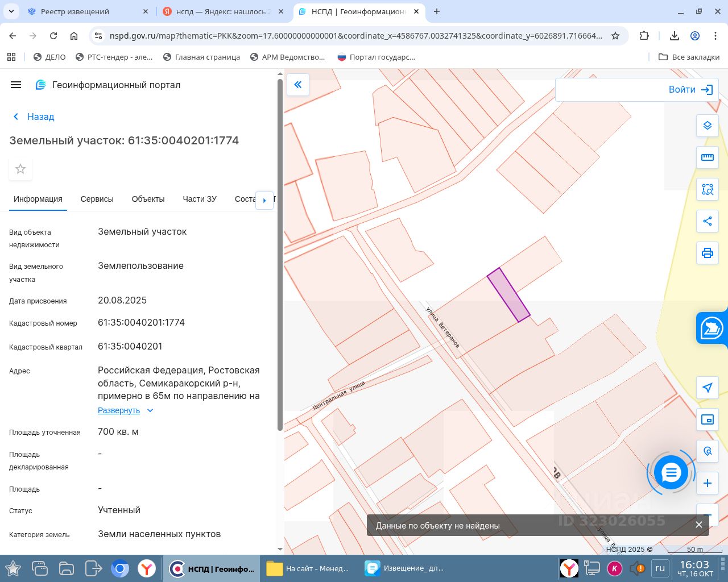Switch to the Объекты tab
The height and width of the screenshot is (582, 728).
click(148, 199)
